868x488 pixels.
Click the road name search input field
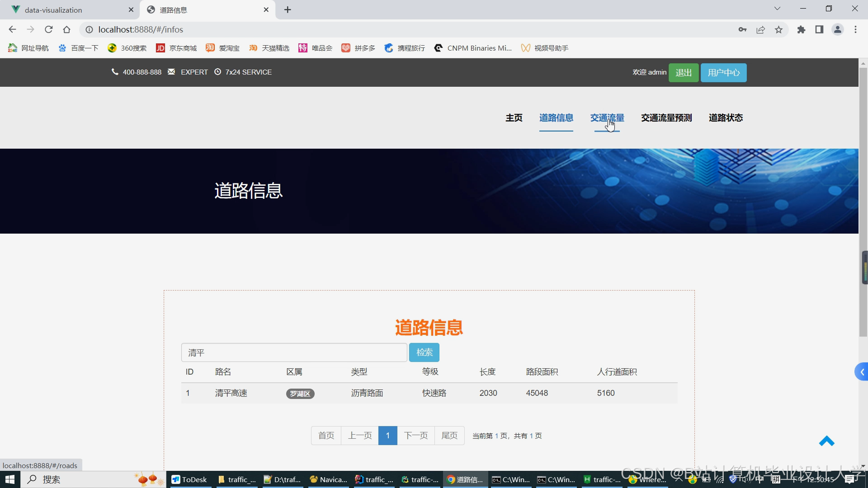point(294,352)
